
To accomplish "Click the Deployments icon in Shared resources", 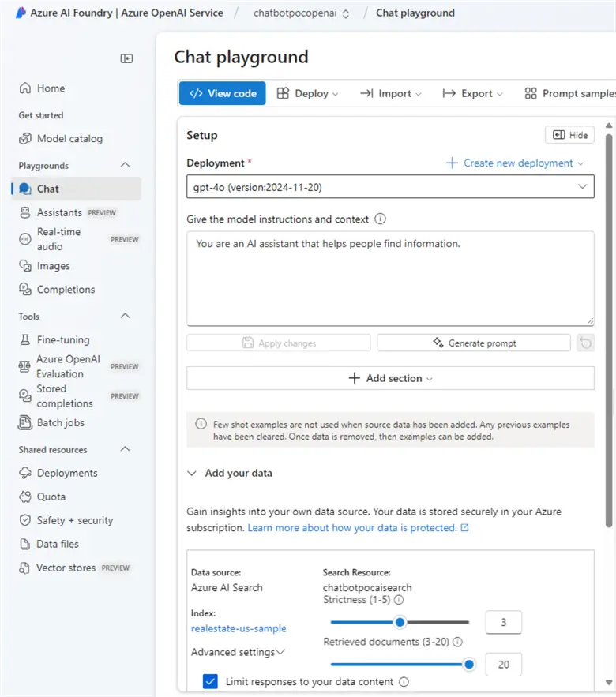I will tap(25, 473).
